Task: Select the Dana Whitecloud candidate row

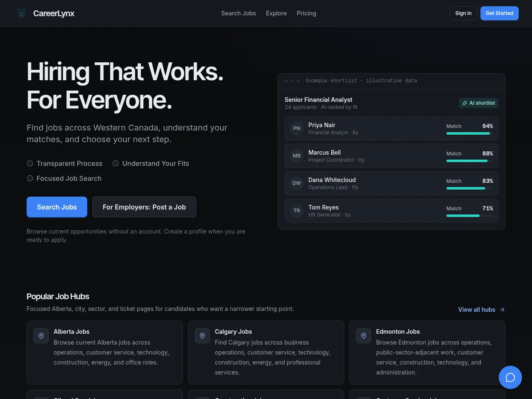Action: tap(392, 183)
